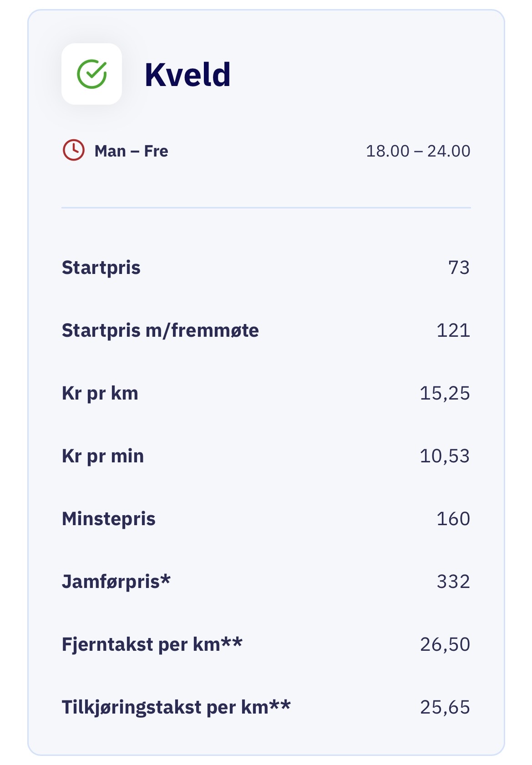The image size is (532, 765).
Task: Click the 18.00 – 24.00 time range
Action: [418, 151]
